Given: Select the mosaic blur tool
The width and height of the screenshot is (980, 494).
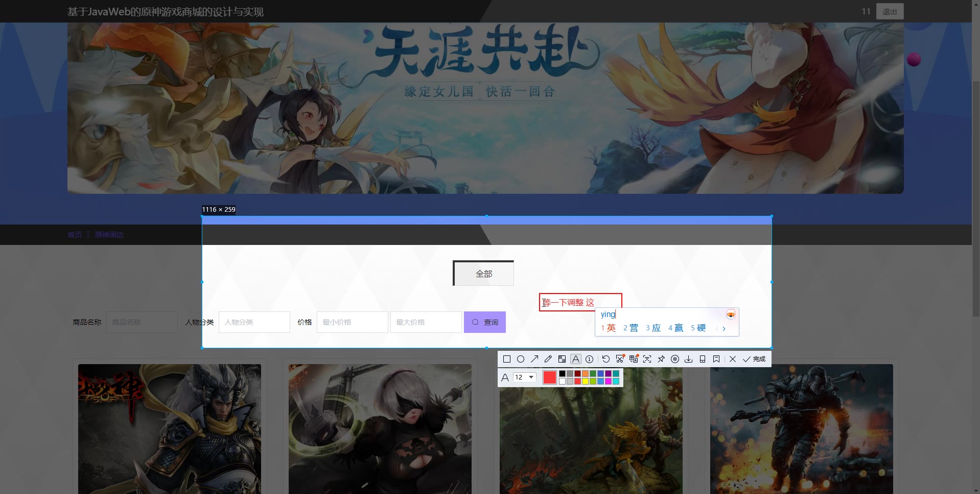Looking at the screenshot, I should coord(562,359).
